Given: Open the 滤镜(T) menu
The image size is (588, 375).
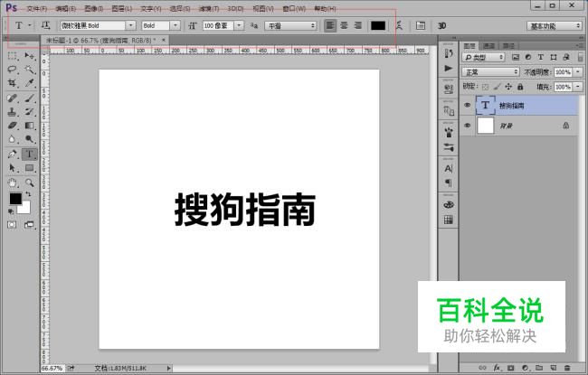Looking at the screenshot, I should 208,8.
